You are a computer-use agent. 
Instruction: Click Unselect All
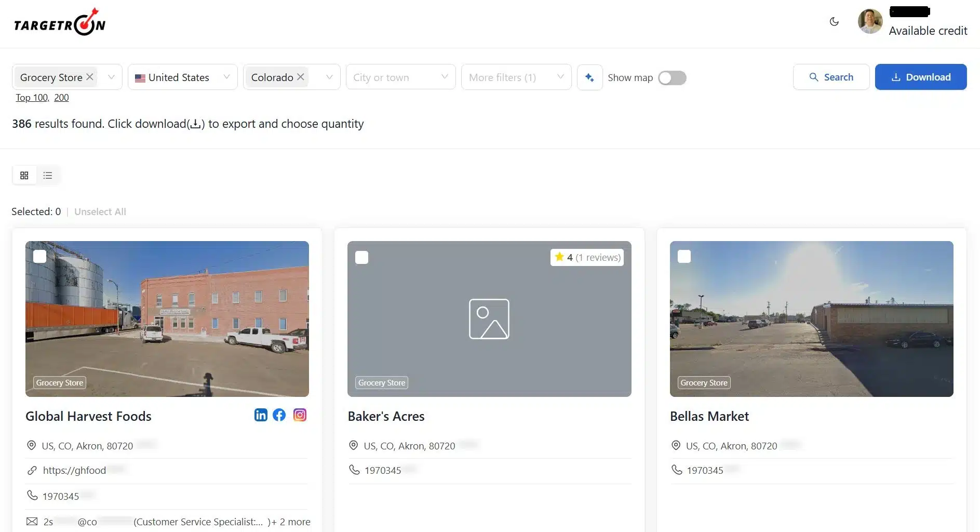coord(100,211)
